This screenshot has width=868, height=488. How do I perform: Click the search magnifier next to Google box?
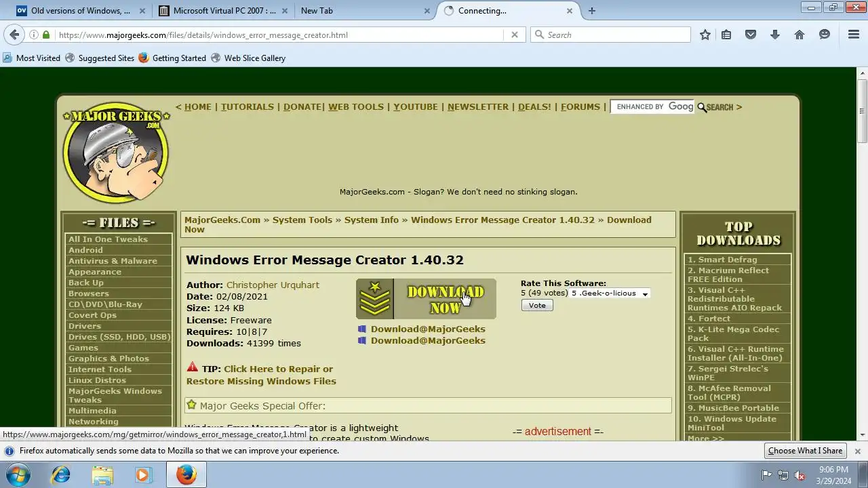click(702, 107)
